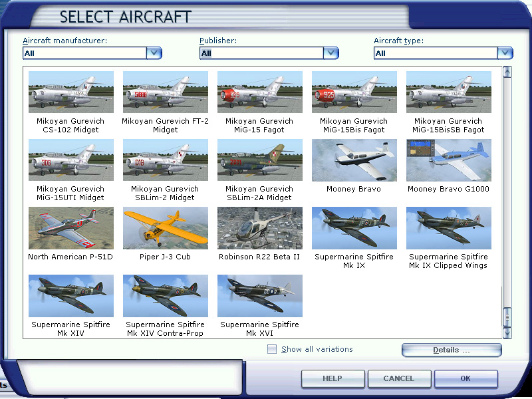Click the Piper J-3 Cub label
Image resolution: width=532 pixels, height=399 pixels.
pos(165,257)
